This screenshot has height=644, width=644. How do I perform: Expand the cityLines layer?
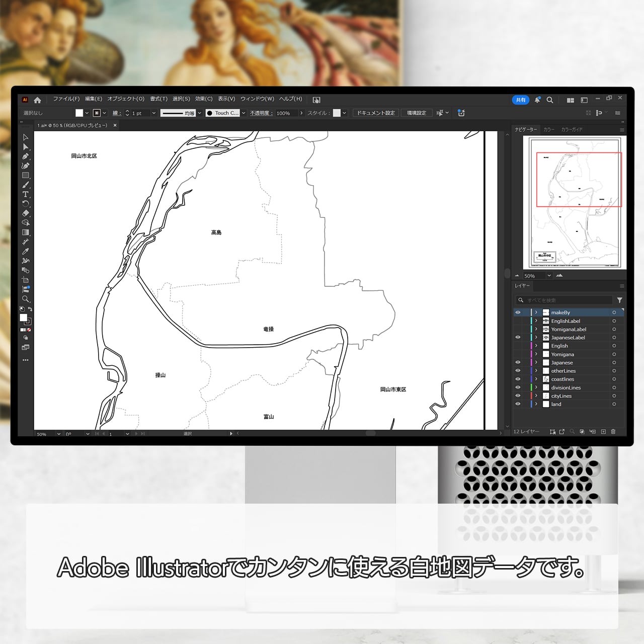(x=536, y=396)
